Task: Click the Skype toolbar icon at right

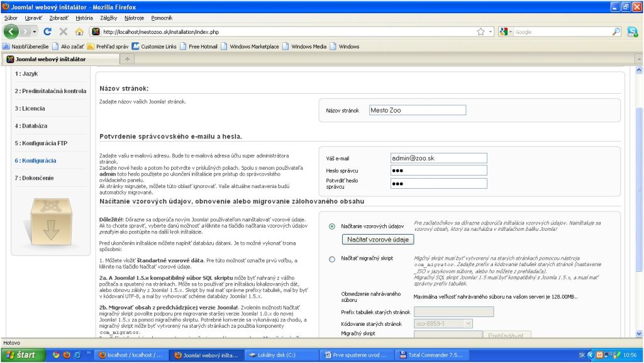Action: 633,31
